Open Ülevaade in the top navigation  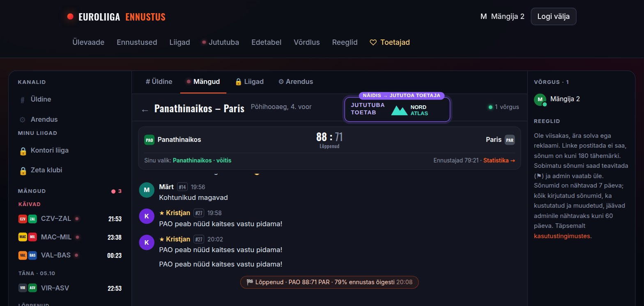click(88, 42)
